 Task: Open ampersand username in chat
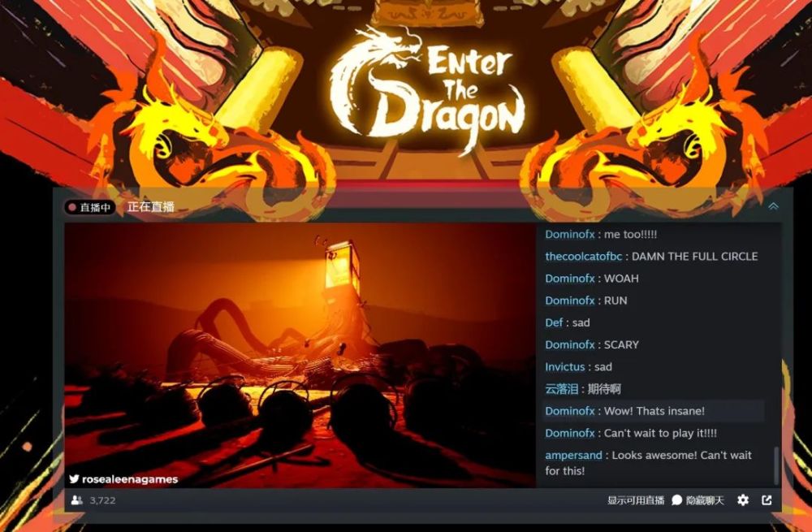point(573,456)
